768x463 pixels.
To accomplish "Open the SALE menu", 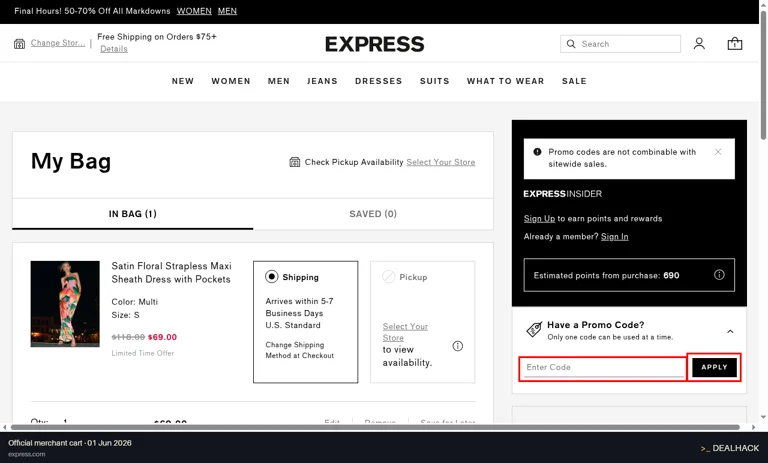I will pyautogui.click(x=574, y=81).
